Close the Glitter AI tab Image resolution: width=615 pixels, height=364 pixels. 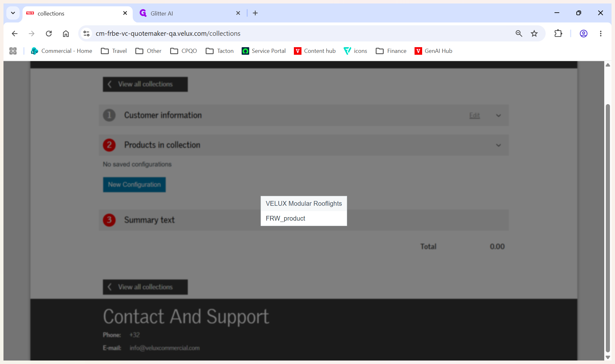(x=238, y=13)
